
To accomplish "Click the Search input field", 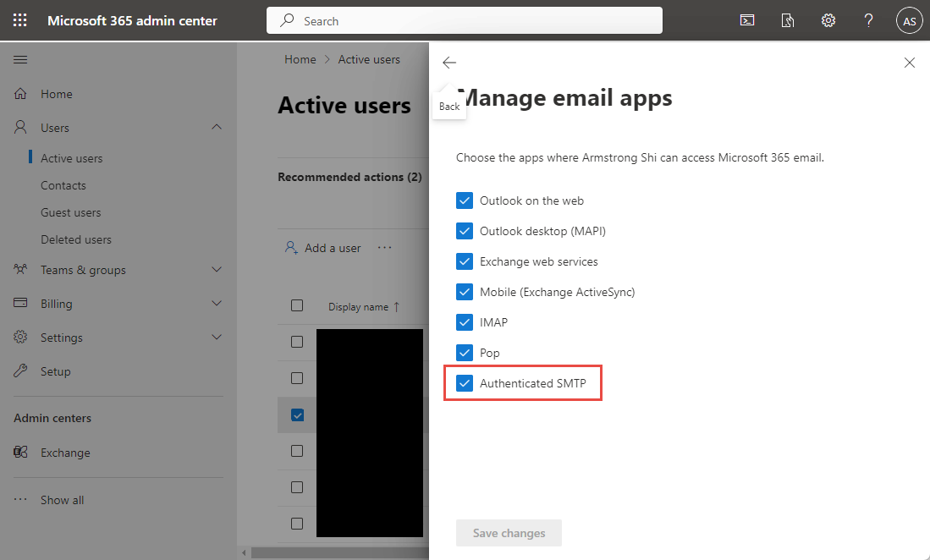I will pos(465,21).
